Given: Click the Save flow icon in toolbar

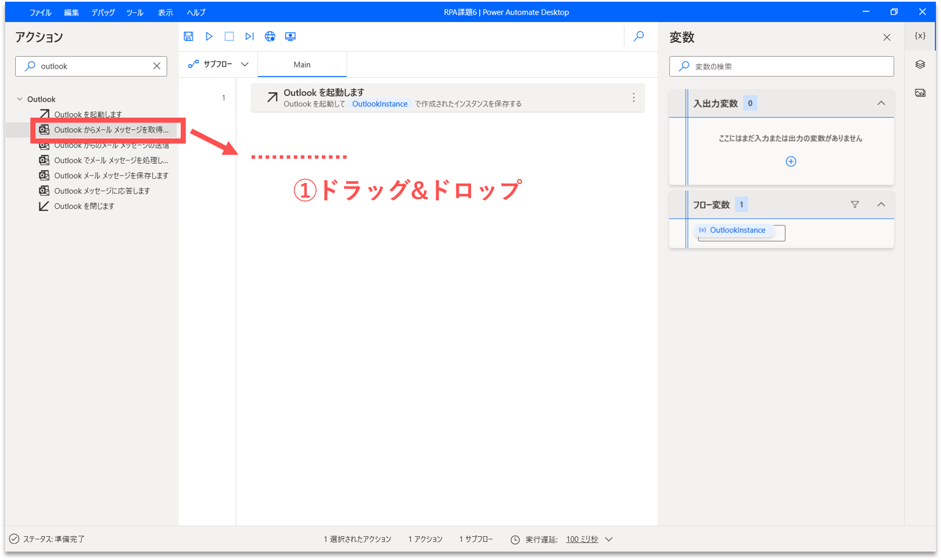Looking at the screenshot, I should point(189,37).
